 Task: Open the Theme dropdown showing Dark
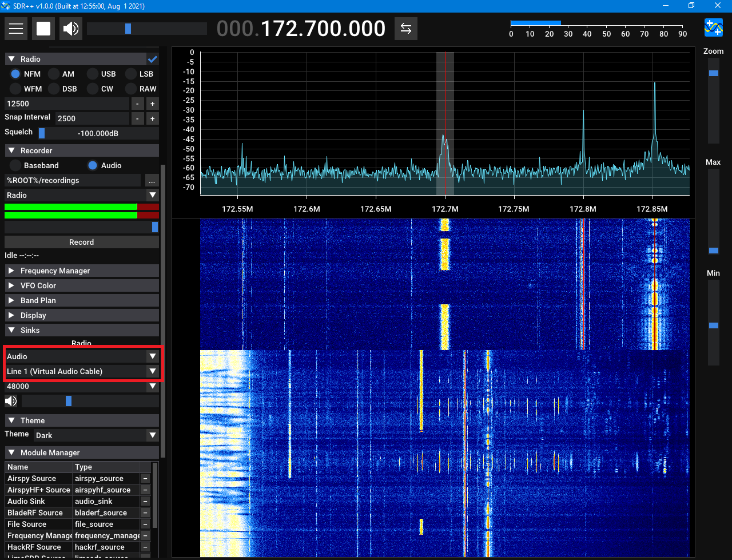coord(96,435)
